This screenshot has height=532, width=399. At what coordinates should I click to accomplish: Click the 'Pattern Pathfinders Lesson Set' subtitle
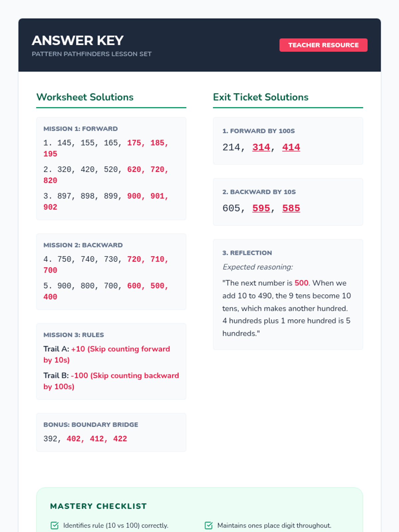91,54
